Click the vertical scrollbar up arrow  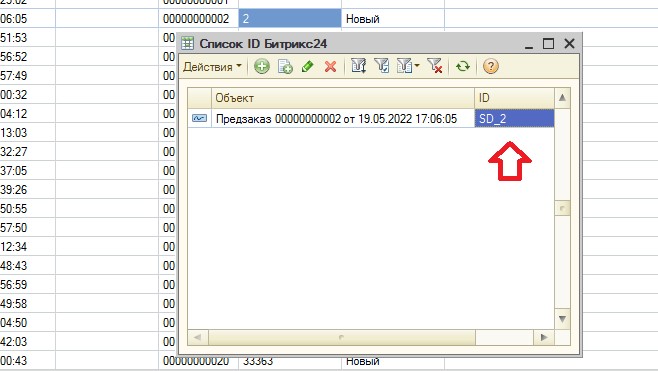click(562, 98)
